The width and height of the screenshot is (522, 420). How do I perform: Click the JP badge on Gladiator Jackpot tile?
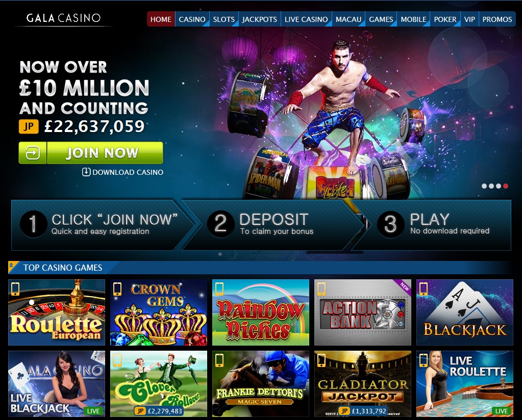pyautogui.click(x=344, y=411)
